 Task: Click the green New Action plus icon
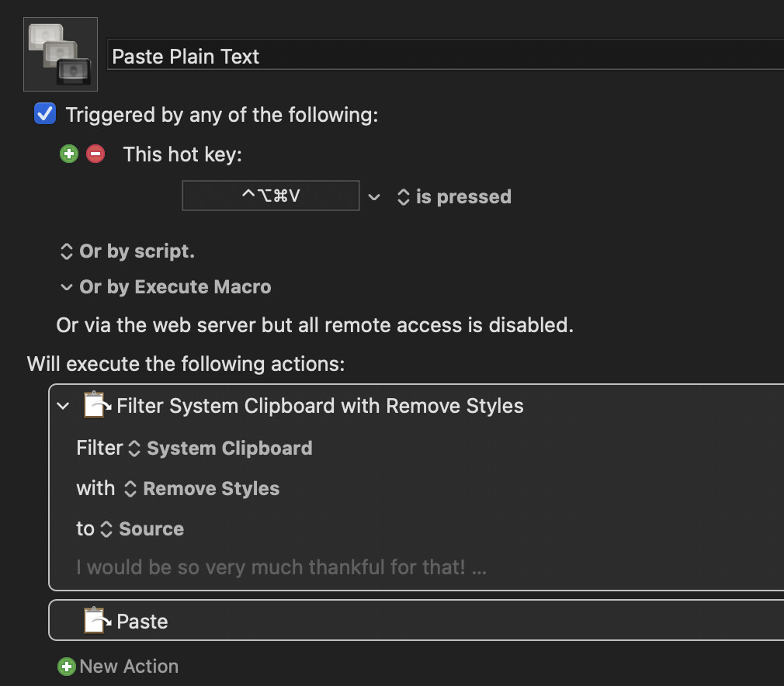[67, 666]
